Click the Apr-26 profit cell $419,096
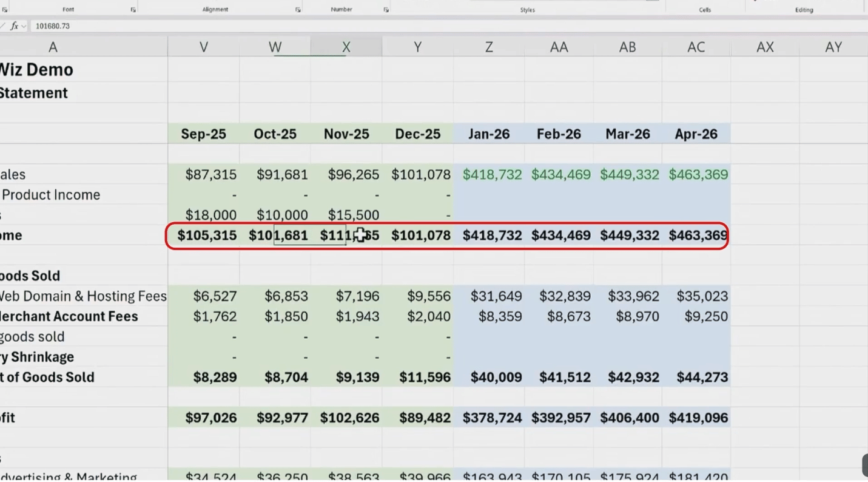 tap(696, 418)
